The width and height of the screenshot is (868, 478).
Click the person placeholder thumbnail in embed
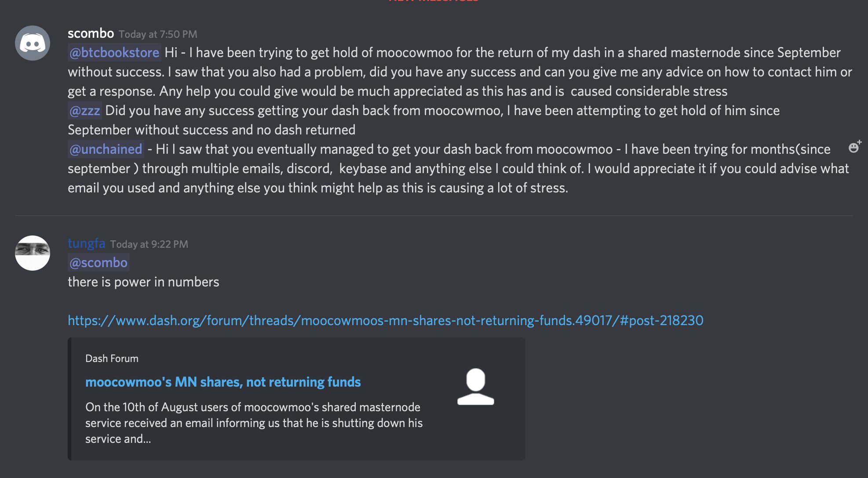475,387
